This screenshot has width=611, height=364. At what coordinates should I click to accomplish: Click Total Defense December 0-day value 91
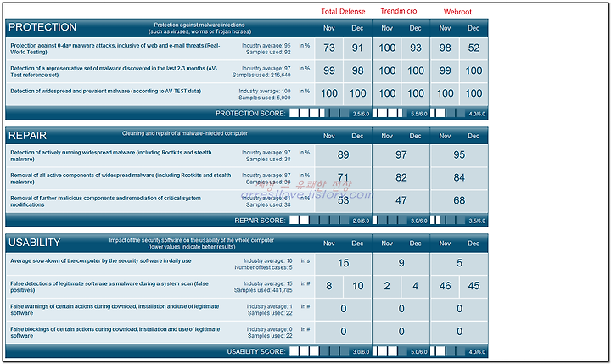pyautogui.click(x=357, y=48)
